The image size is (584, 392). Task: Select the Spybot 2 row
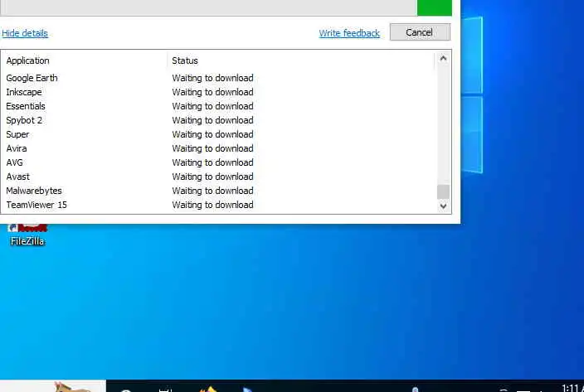(218, 120)
